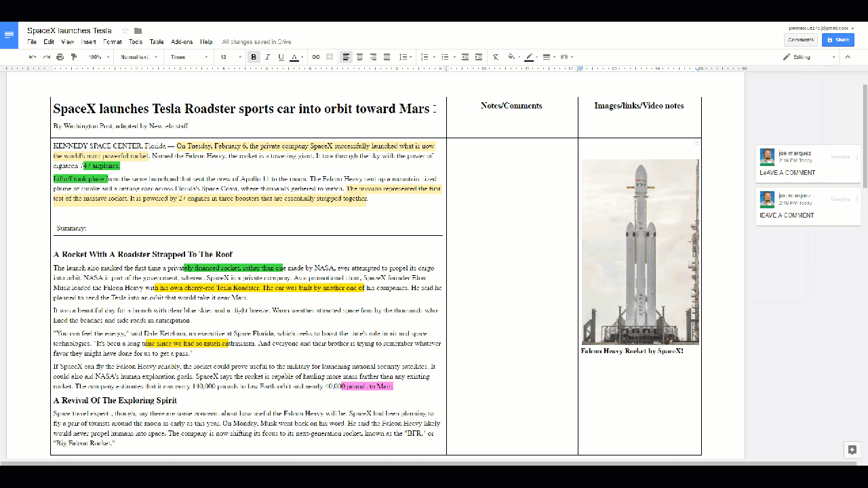
Task: Open more options on the LeAVE A COMMENT comment
Action: coord(856,157)
